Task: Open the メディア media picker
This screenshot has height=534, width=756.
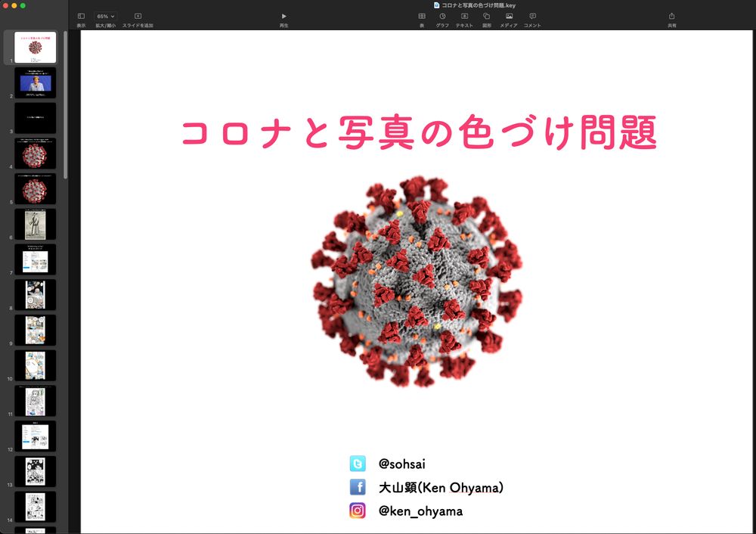Action: coord(509,17)
